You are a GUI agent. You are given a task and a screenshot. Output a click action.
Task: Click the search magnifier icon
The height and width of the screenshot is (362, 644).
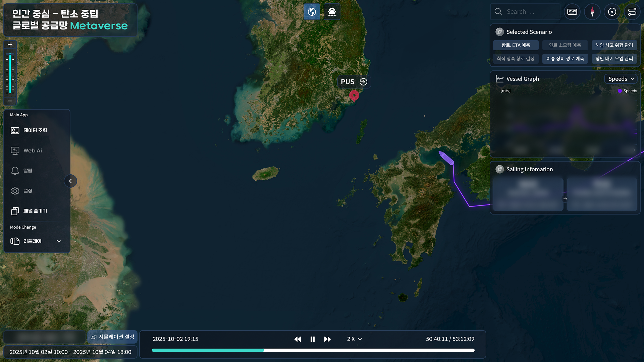(x=498, y=12)
